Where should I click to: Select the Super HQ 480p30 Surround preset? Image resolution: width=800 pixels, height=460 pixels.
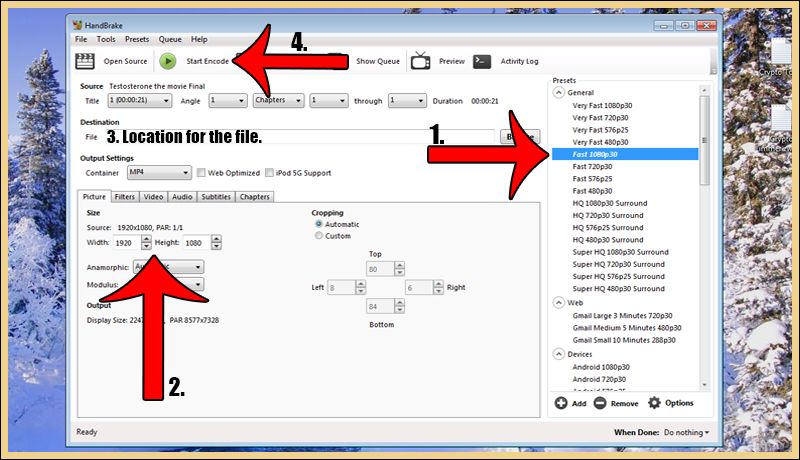pyautogui.click(x=618, y=289)
